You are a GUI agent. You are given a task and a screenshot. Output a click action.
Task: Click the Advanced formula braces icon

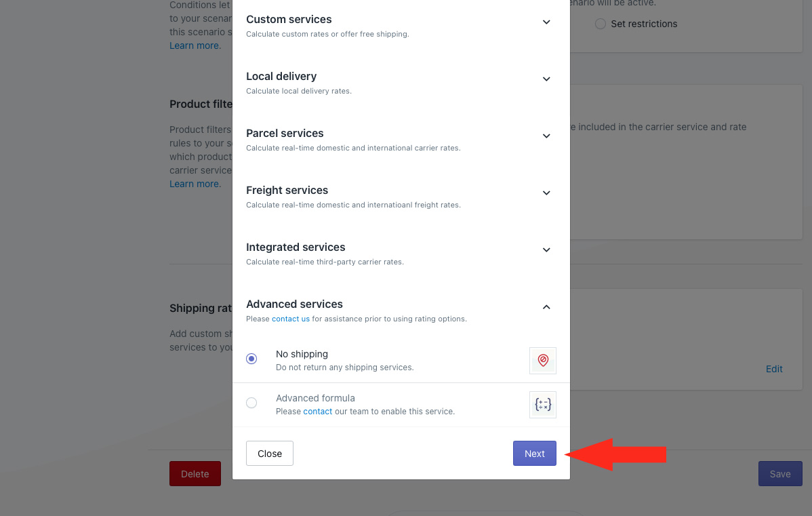[x=542, y=405]
